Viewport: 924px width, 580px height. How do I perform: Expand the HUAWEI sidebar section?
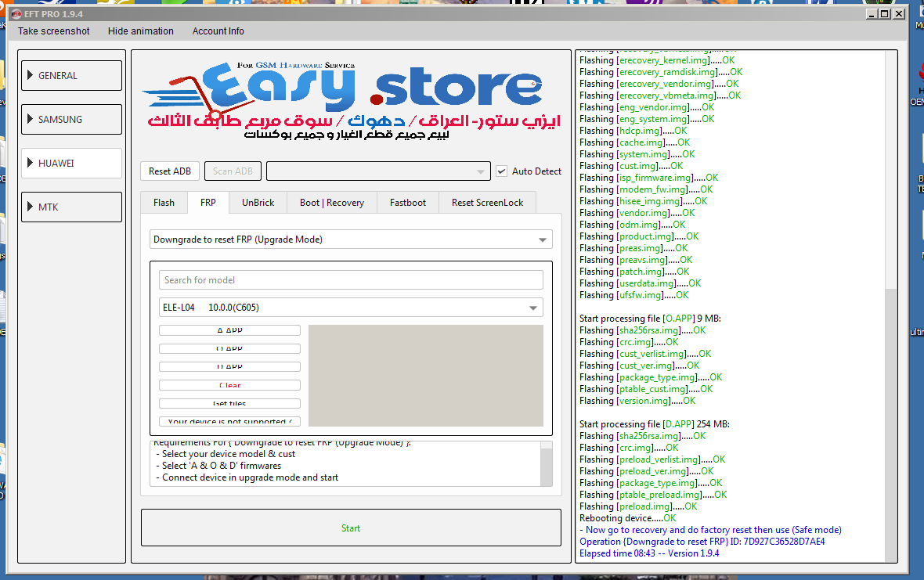[71, 163]
